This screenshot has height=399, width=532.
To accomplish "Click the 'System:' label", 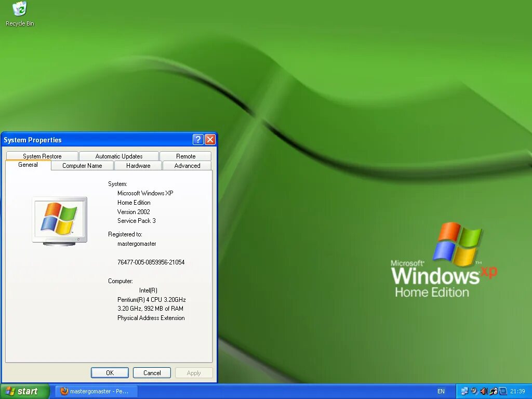I will [117, 184].
